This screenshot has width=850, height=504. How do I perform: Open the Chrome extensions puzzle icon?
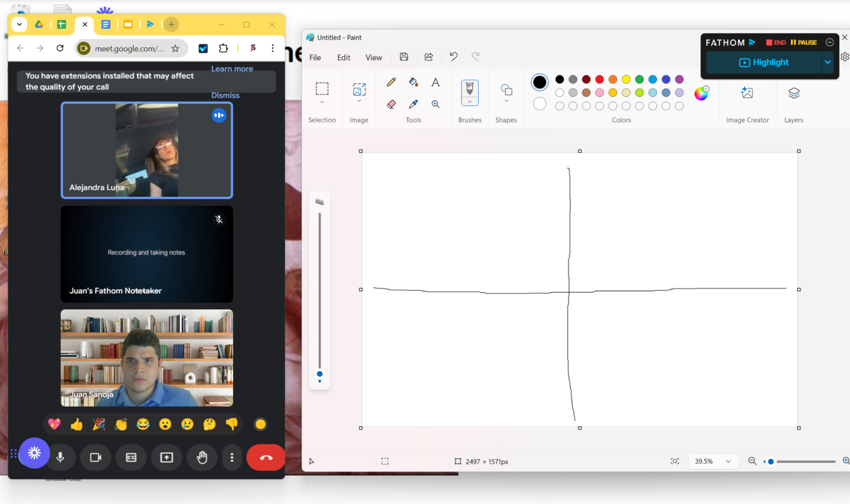click(x=223, y=48)
